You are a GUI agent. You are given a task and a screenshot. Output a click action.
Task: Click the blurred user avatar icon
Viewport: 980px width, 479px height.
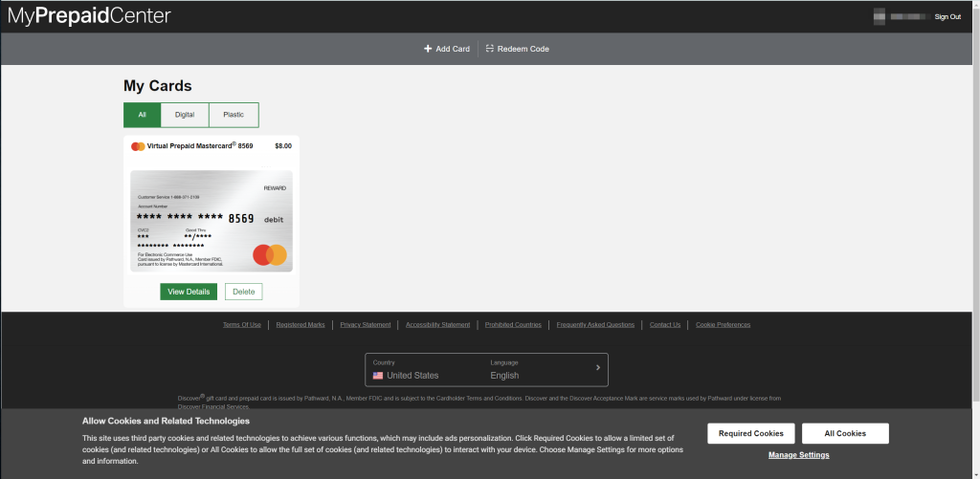880,17
